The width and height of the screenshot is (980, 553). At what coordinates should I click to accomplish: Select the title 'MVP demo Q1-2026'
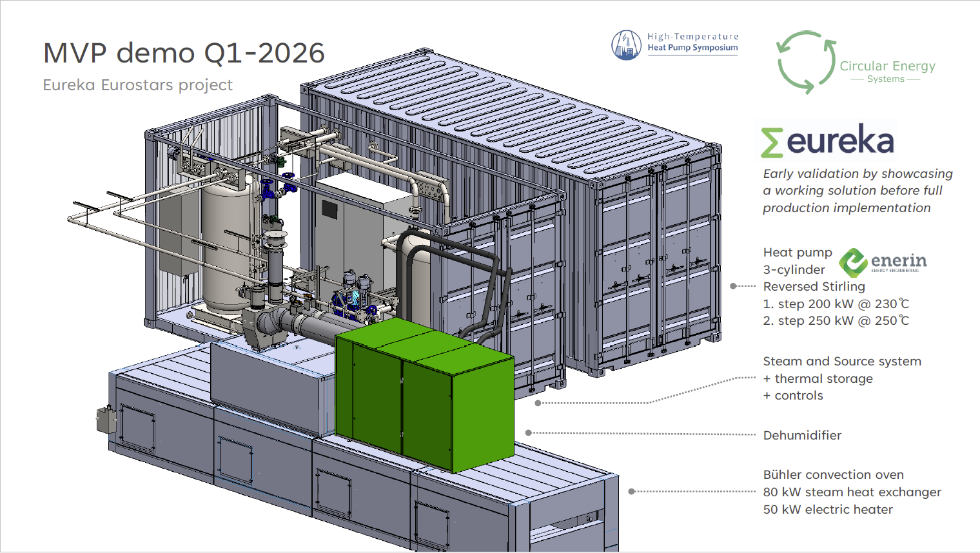184,53
